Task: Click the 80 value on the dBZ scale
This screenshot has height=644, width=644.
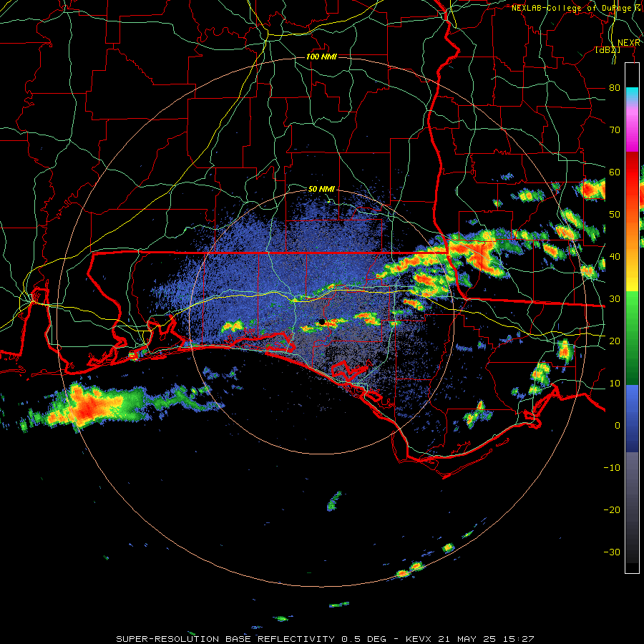Action: (615, 88)
